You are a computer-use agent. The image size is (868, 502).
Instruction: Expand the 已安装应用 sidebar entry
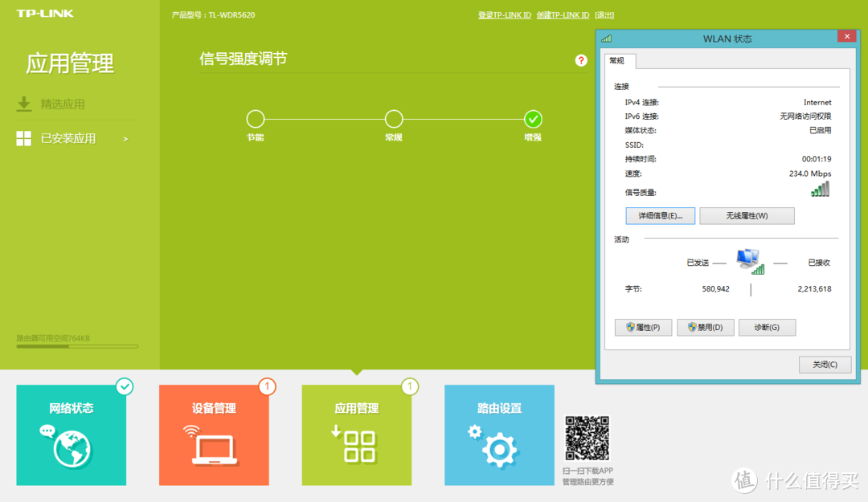click(x=125, y=137)
